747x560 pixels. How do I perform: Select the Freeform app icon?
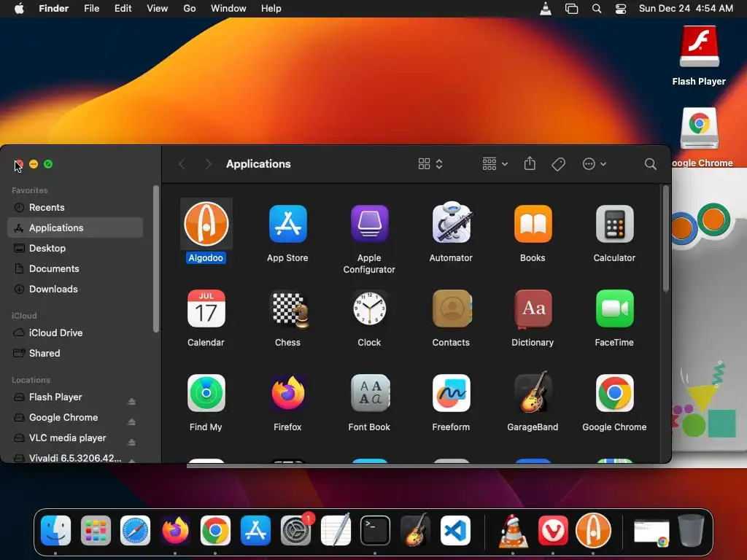tap(451, 393)
